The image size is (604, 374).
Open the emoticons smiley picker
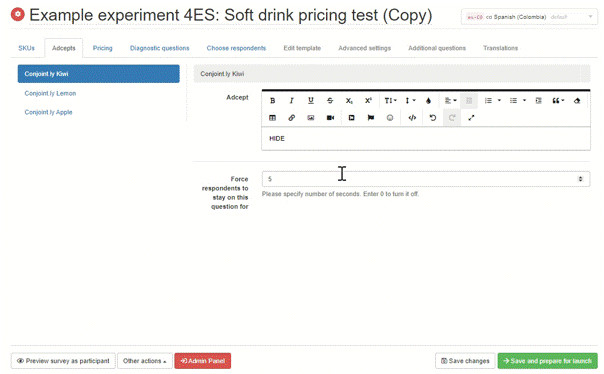coord(390,118)
